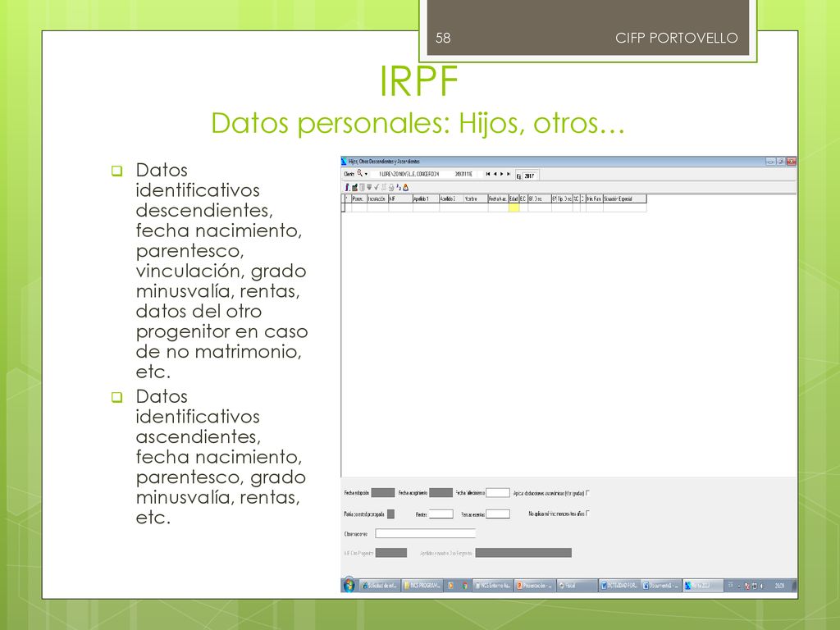Click the Edad column header

(514, 199)
